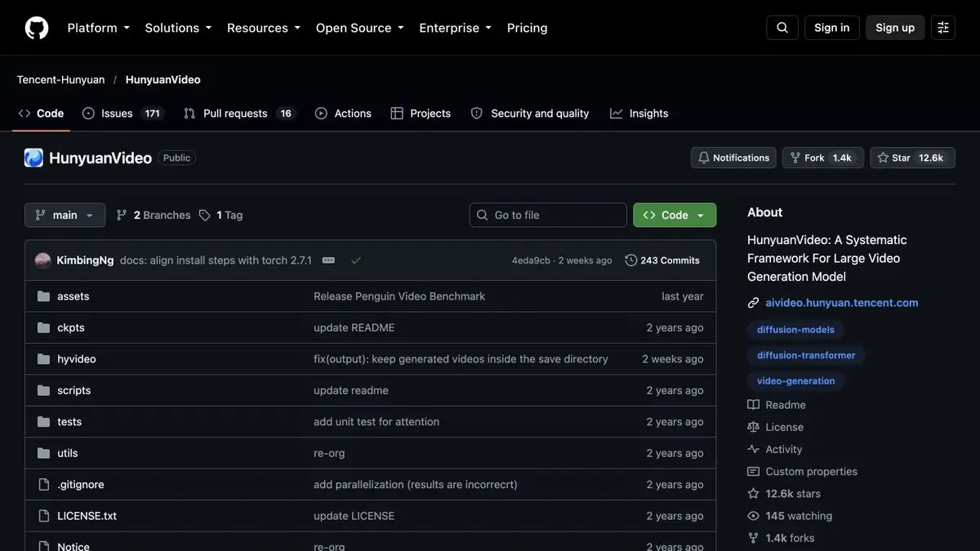
Task: Expand the Solutions menu
Action: click(x=178, y=28)
